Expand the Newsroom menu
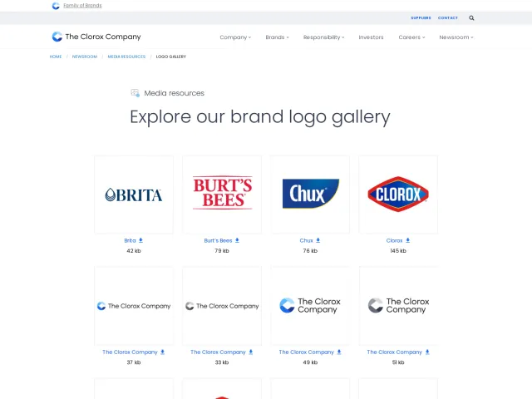 tap(456, 37)
